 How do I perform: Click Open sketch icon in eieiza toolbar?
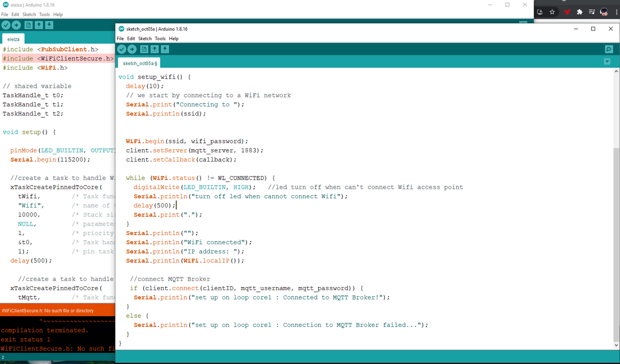coord(39,25)
